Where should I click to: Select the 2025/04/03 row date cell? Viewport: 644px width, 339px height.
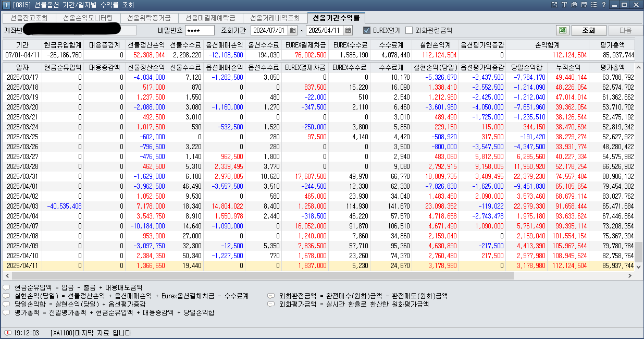tap(22, 206)
